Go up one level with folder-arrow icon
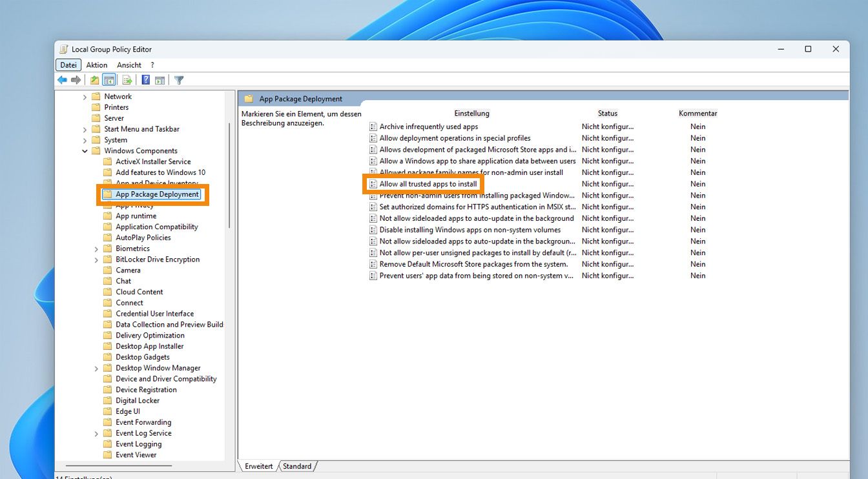 (x=95, y=80)
